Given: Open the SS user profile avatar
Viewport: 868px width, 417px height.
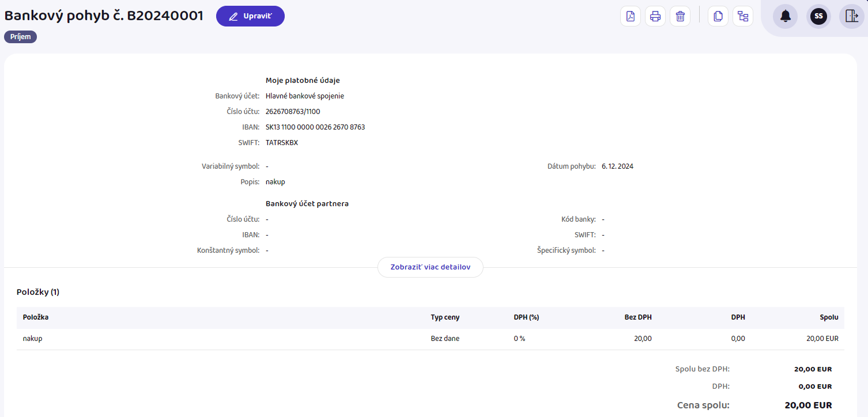Looking at the screenshot, I should [x=818, y=16].
